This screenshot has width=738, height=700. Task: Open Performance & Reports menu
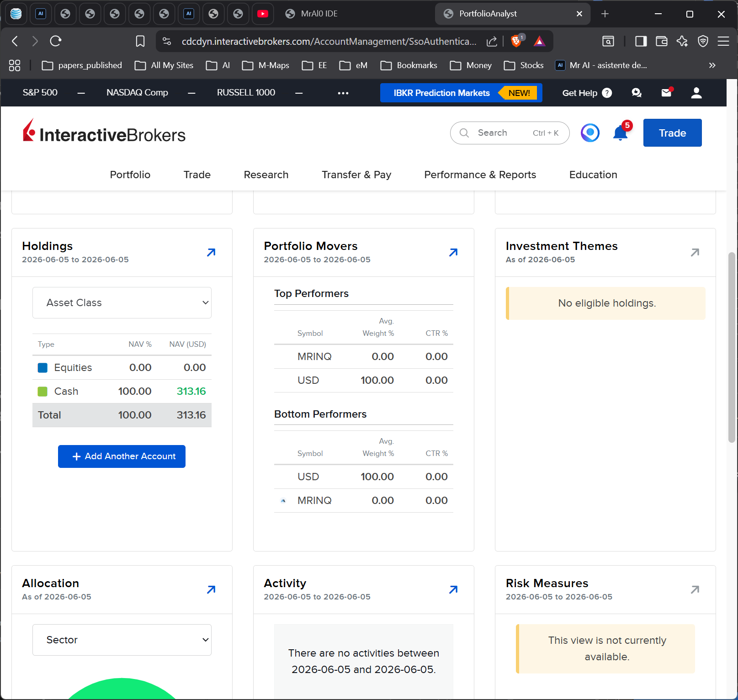tap(480, 175)
